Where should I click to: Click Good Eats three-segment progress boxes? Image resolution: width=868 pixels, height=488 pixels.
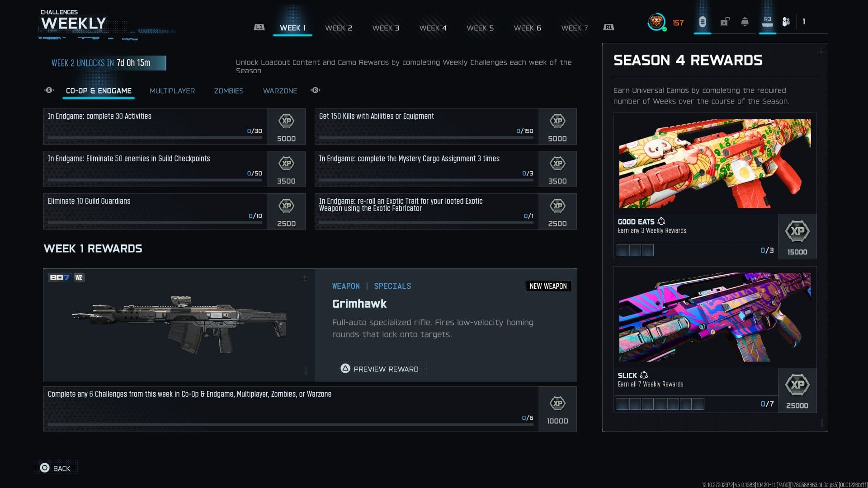pos(635,250)
